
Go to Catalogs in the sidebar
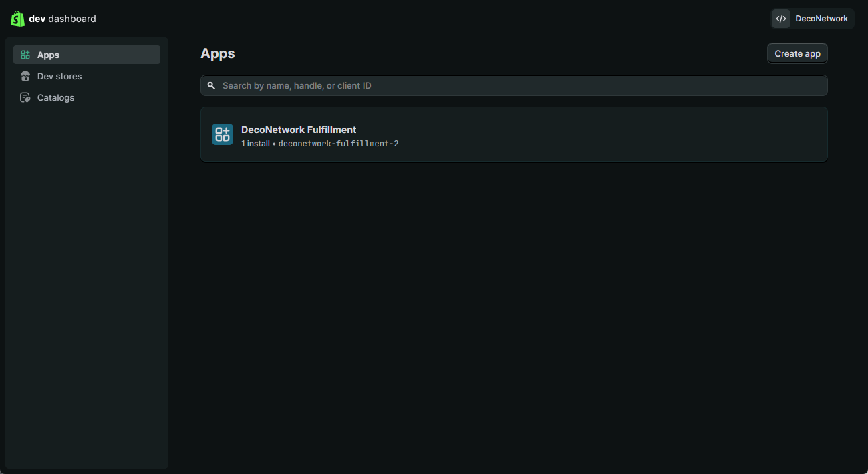(x=87, y=97)
